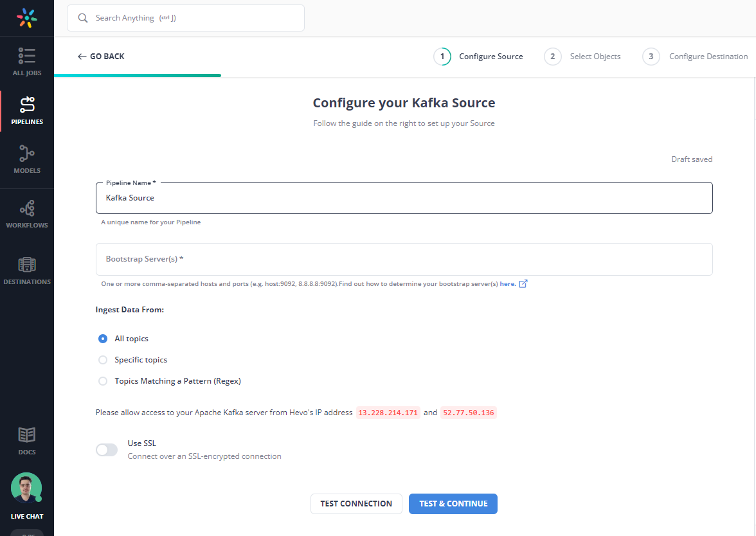Click the 'A unique name for your Pipeline' hint
Image resolution: width=756 pixels, height=536 pixels.
[151, 222]
